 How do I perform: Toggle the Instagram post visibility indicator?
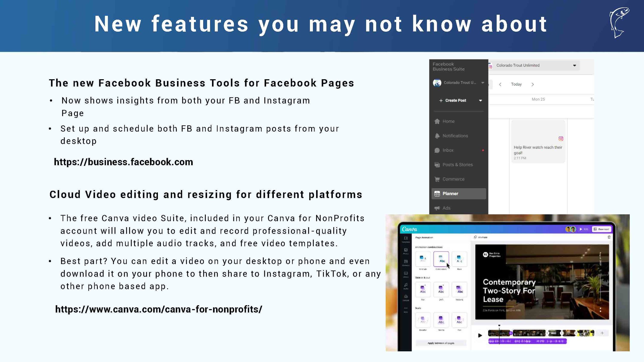[561, 138]
